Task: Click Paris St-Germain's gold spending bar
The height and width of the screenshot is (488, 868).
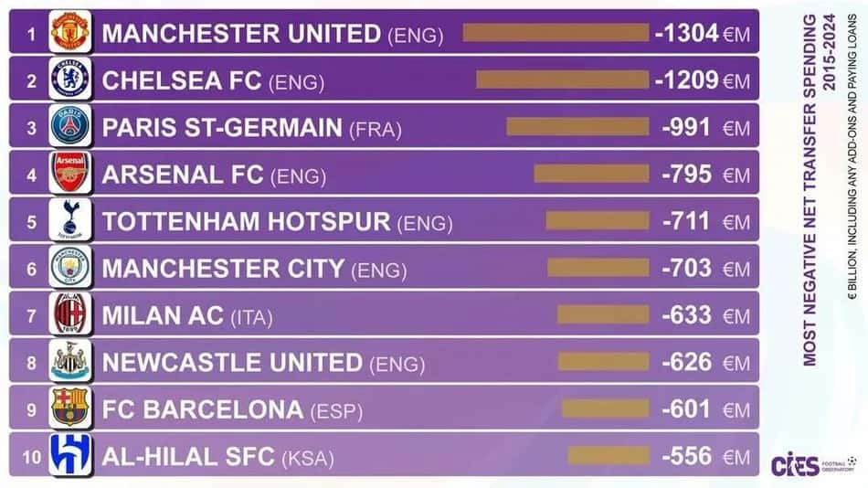Action: 577,126
